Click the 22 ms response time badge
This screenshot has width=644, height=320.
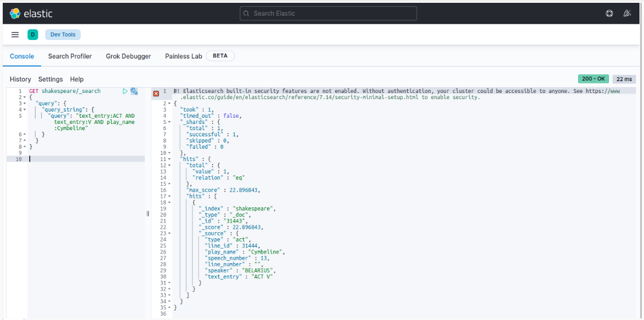(624, 79)
